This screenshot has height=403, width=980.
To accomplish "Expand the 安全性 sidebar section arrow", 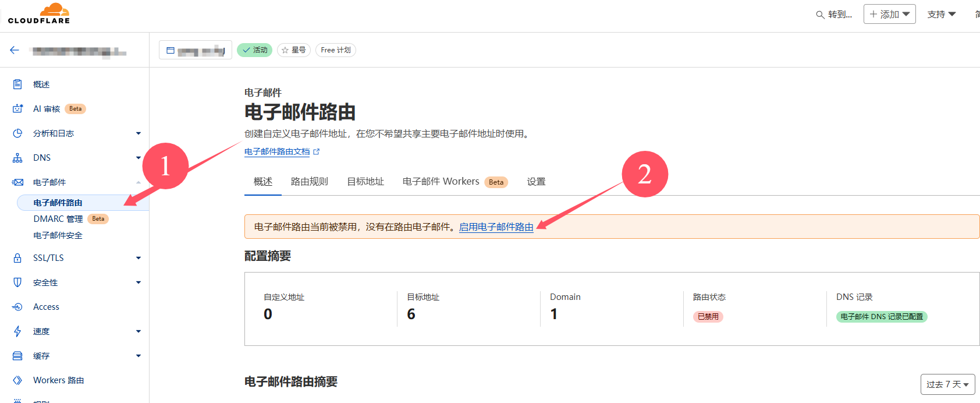I will point(139,282).
